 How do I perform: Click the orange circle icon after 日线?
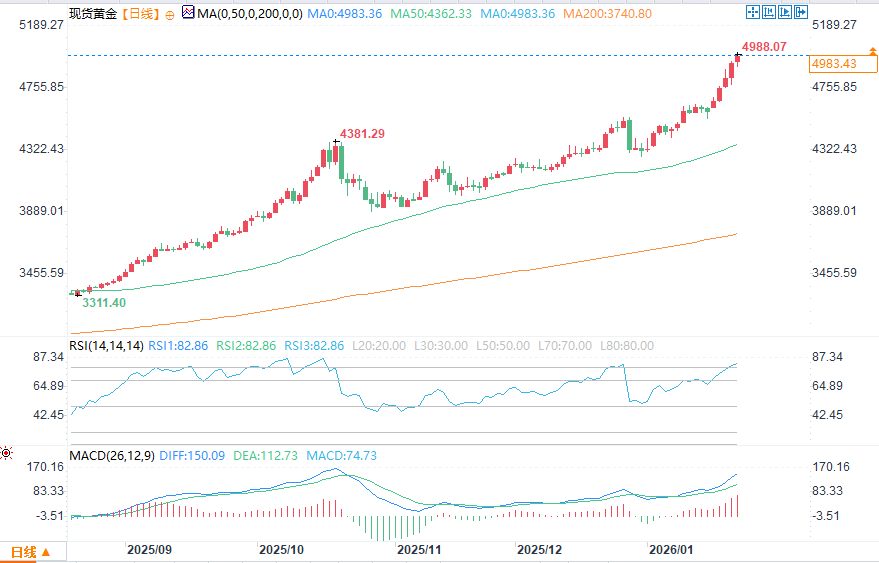[170, 15]
